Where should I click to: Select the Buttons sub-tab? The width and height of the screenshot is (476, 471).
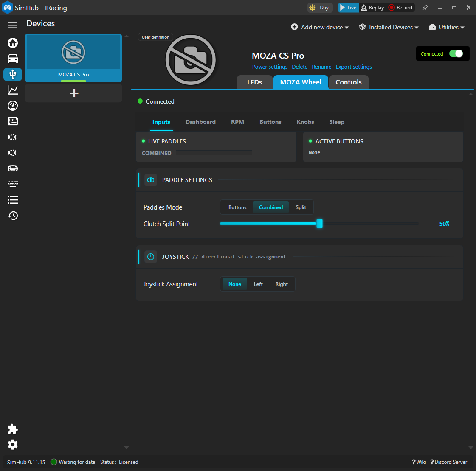[x=270, y=122]
